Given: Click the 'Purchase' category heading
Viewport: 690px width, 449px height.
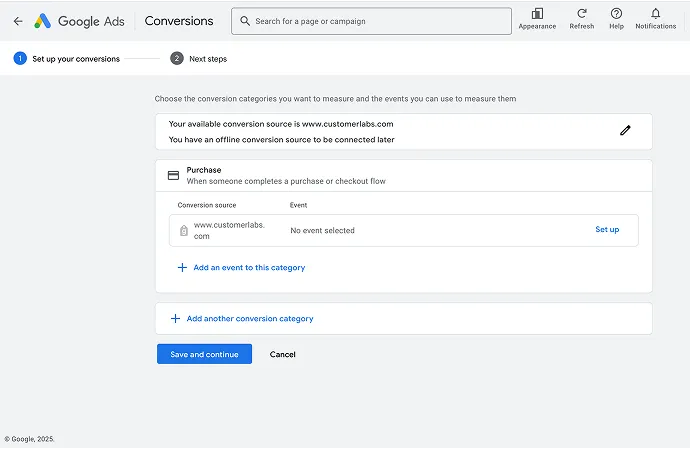Looking at the screenshot, I should (204, 170).
